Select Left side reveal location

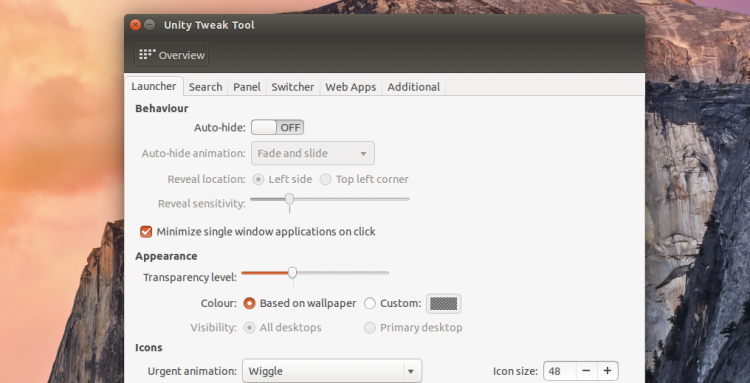(x=259, y=179)
